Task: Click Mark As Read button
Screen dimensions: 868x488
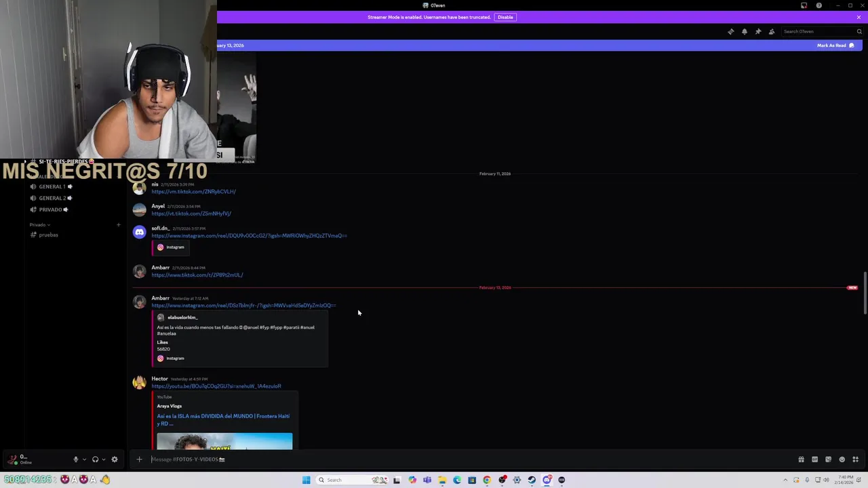Action: pos(835,45)
